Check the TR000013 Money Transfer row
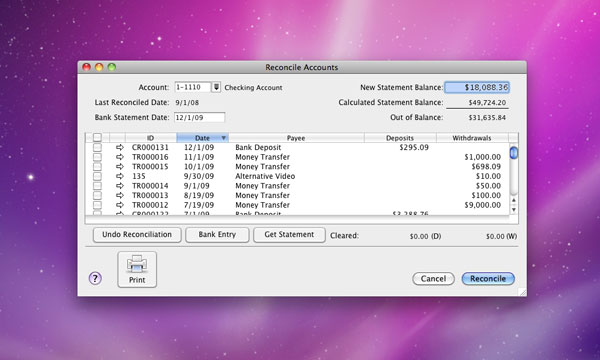Viewport: 600px width, 360px height. (x=98, y=195)
